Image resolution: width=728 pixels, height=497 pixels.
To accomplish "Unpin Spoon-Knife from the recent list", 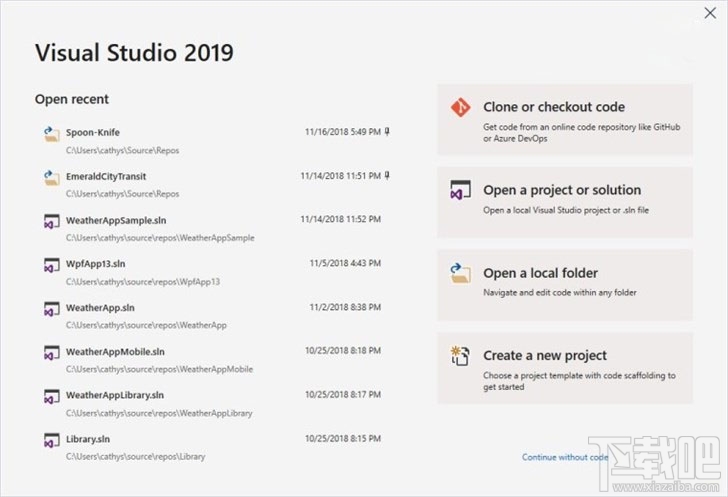I will [387, 131].
